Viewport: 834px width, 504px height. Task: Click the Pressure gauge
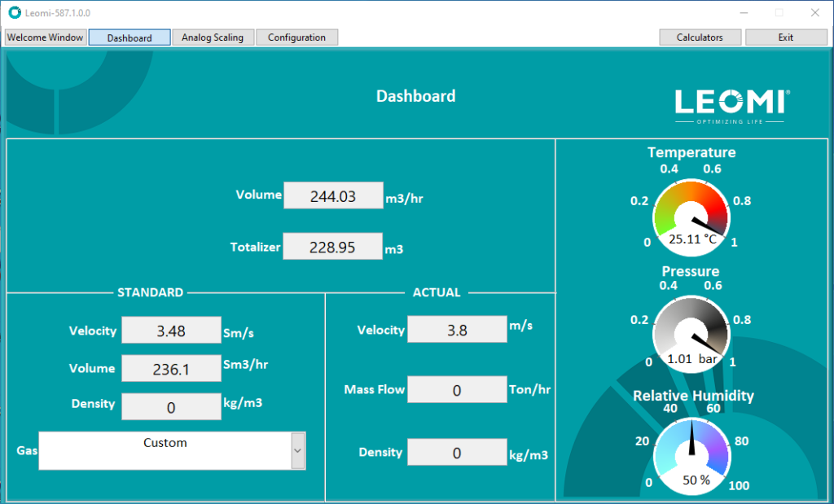(691, 334)
